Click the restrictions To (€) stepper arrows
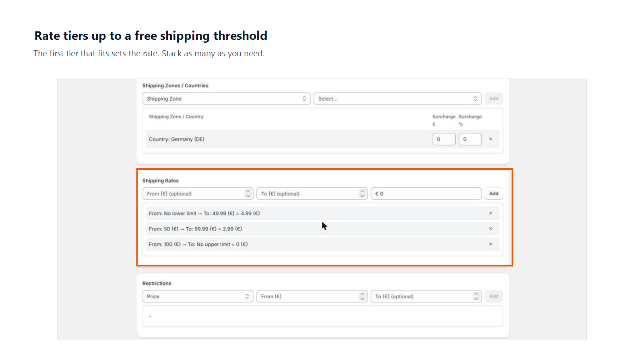The height and width of the screenshot is (362, 644). pyautogui.click(x=476, y=296)
